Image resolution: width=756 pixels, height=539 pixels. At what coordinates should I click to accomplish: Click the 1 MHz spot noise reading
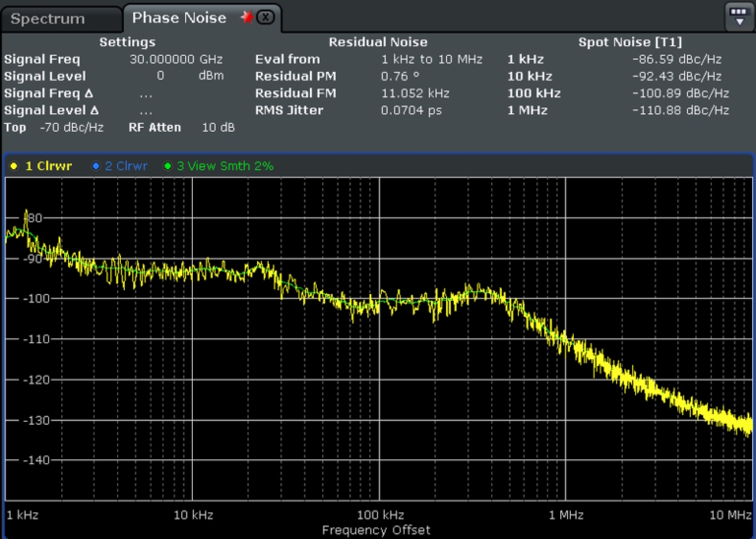679,110
